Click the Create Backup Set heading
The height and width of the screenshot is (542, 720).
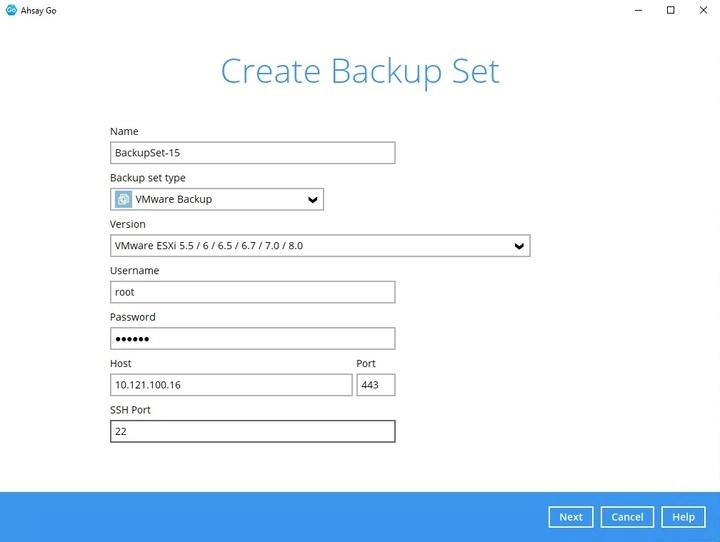click(360, 72)
